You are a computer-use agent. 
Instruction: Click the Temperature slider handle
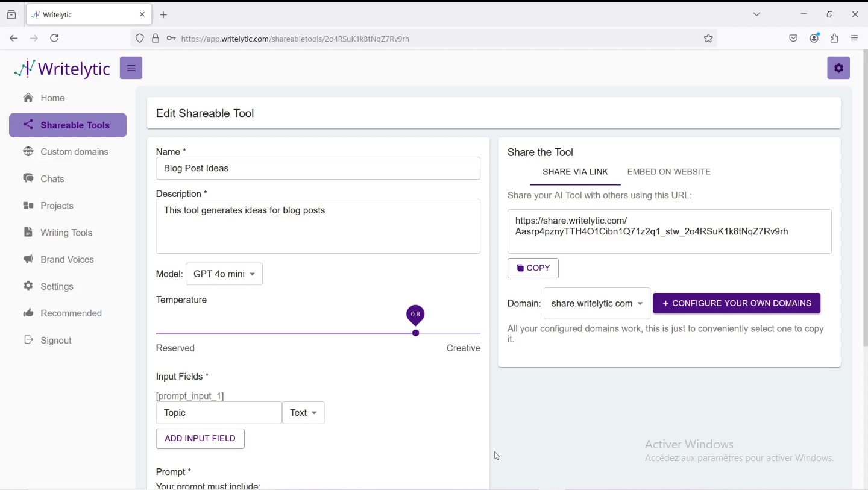[x=415, y=333]
